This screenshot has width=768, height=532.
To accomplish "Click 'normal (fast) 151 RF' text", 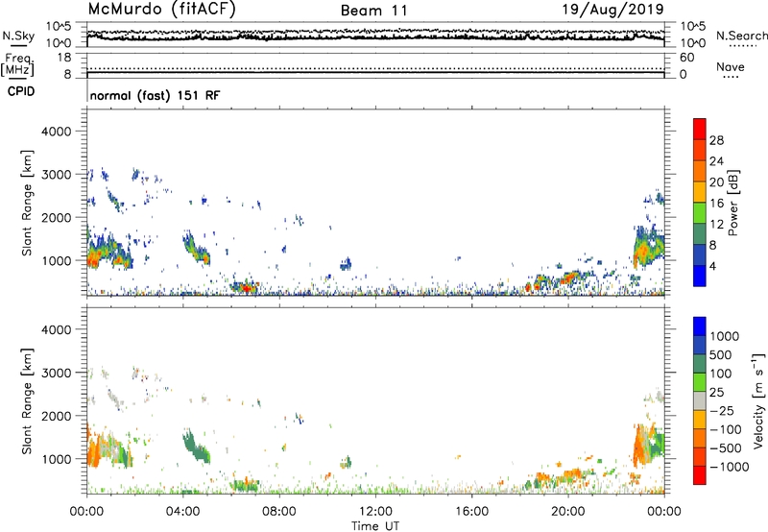I will tap(155, 95).
